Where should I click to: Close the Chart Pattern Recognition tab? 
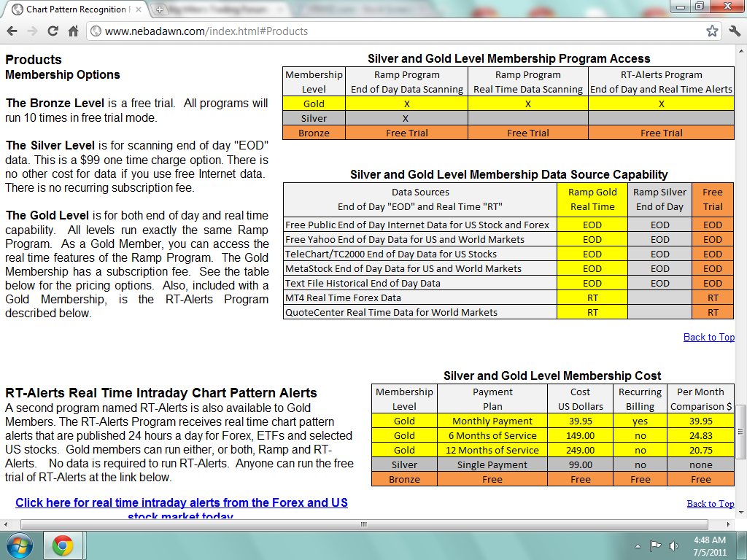pyautogui.click(x=139, y=9)
